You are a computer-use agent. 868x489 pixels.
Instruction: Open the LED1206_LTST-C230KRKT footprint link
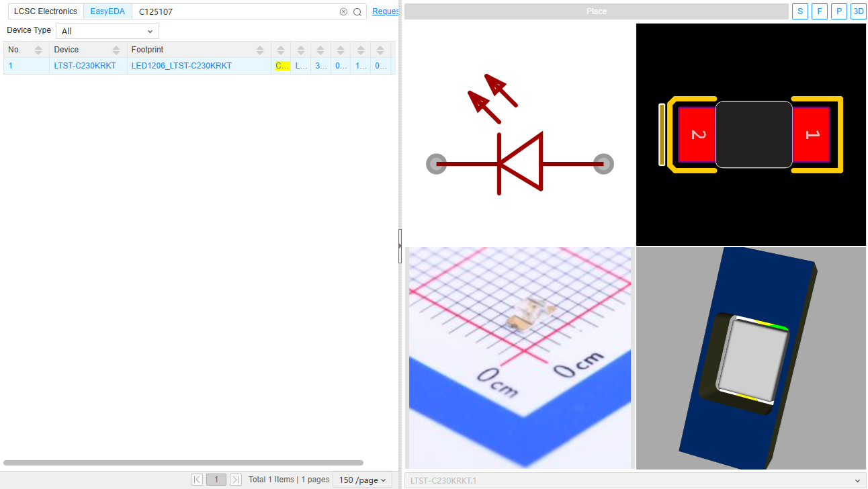[x=181, y=66]
